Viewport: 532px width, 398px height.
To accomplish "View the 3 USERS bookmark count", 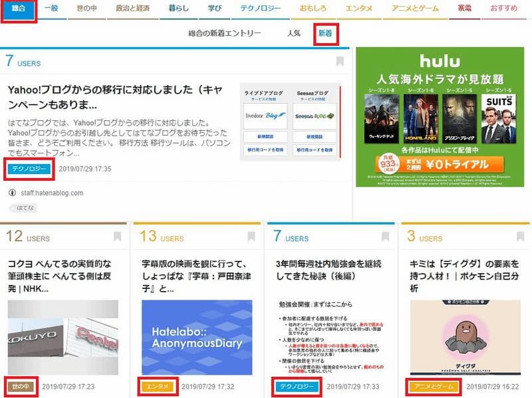I will pos(425,237).
